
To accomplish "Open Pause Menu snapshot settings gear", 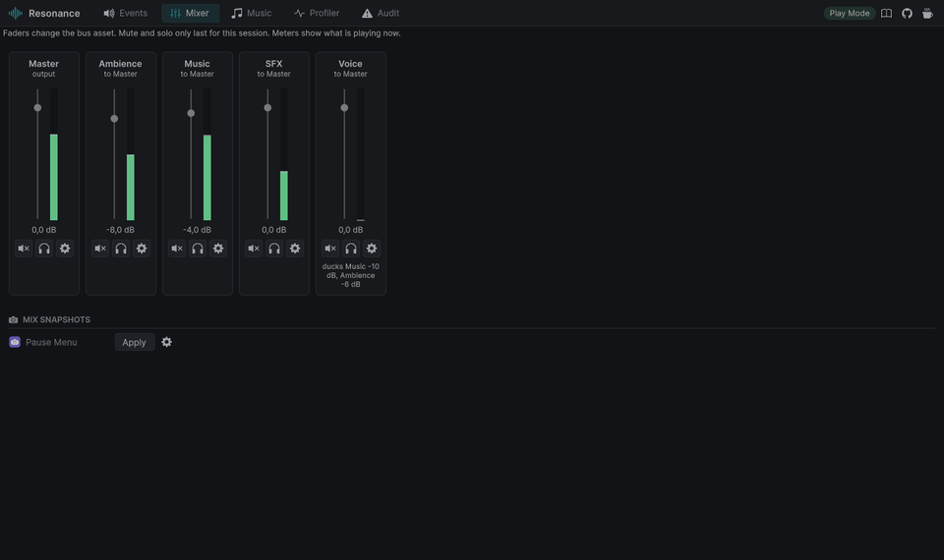I will pyautogui.click(x=167, y=342).
